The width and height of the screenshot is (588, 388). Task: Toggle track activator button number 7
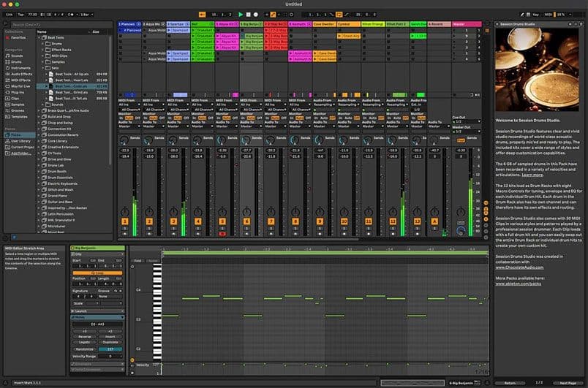[271, 221]
